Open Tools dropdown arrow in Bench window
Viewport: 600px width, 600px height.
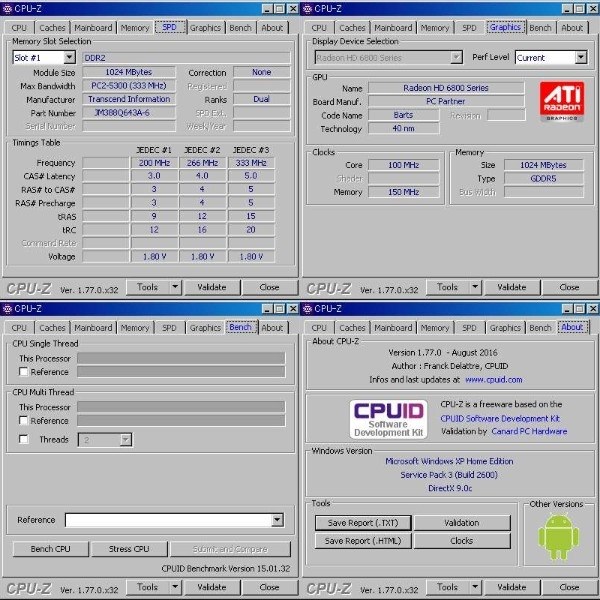tap(175, 587)
